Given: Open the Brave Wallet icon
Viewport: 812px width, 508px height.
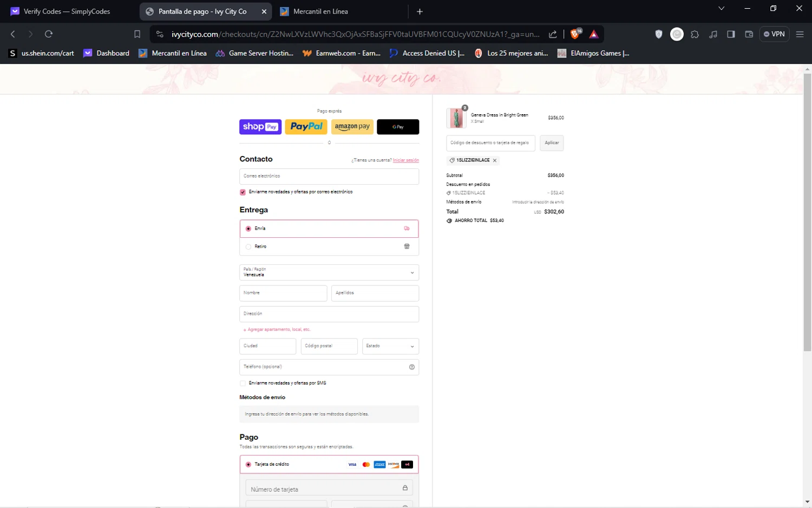Looking at the screenshot, I should [749, 34].
